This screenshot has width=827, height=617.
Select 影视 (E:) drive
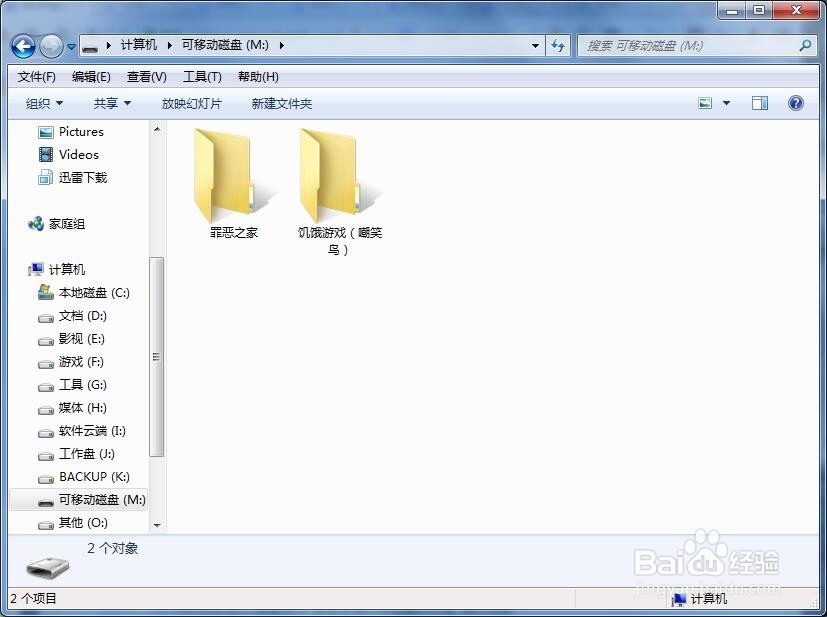click(x=81, y=339)
